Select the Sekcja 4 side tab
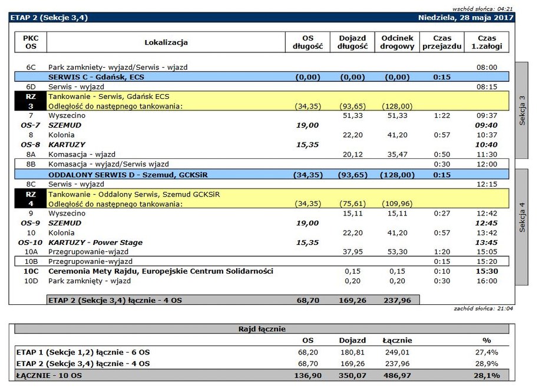The width and height of the screenshot is (539, 392). pos(522,217)
